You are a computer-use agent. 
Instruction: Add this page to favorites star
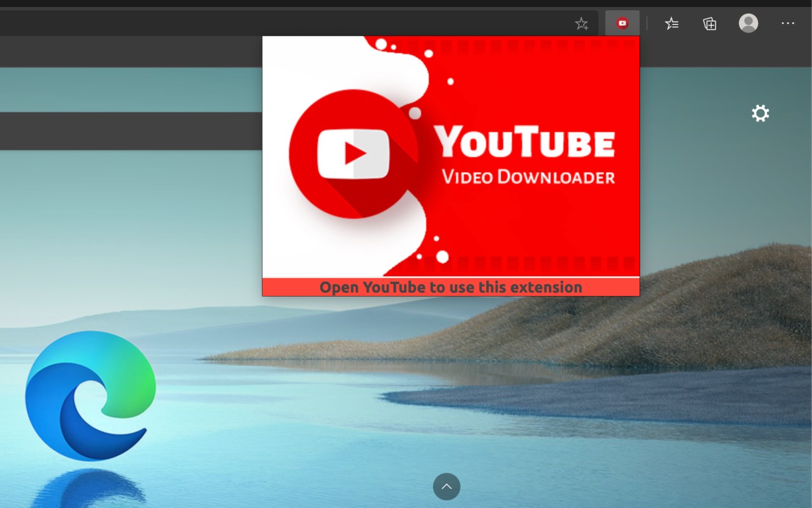[x=581, y=24]
